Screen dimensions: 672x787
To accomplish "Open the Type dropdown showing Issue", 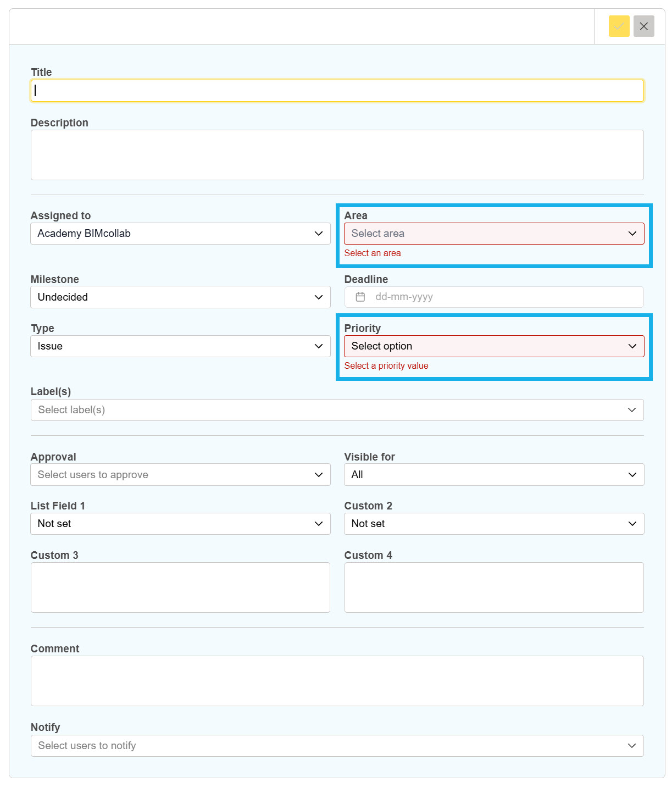I will (180, 346).
